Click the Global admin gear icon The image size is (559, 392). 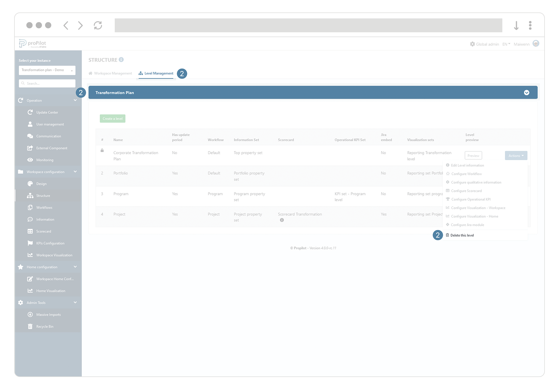click(472, 44)
